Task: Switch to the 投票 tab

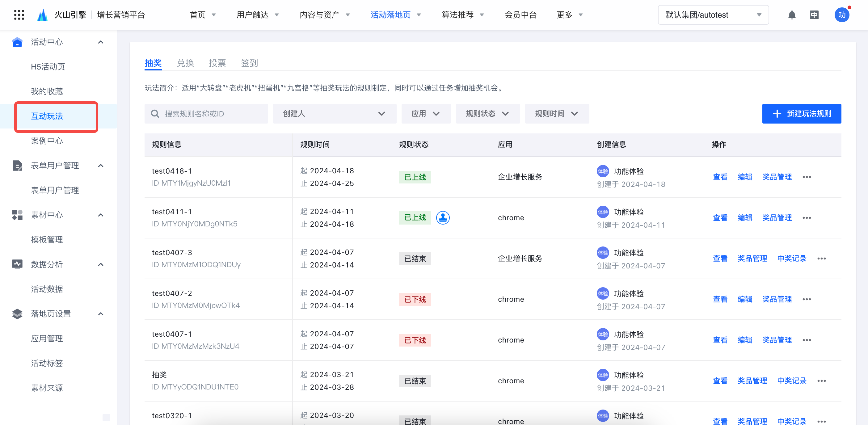Action: [x=217, y=63]
